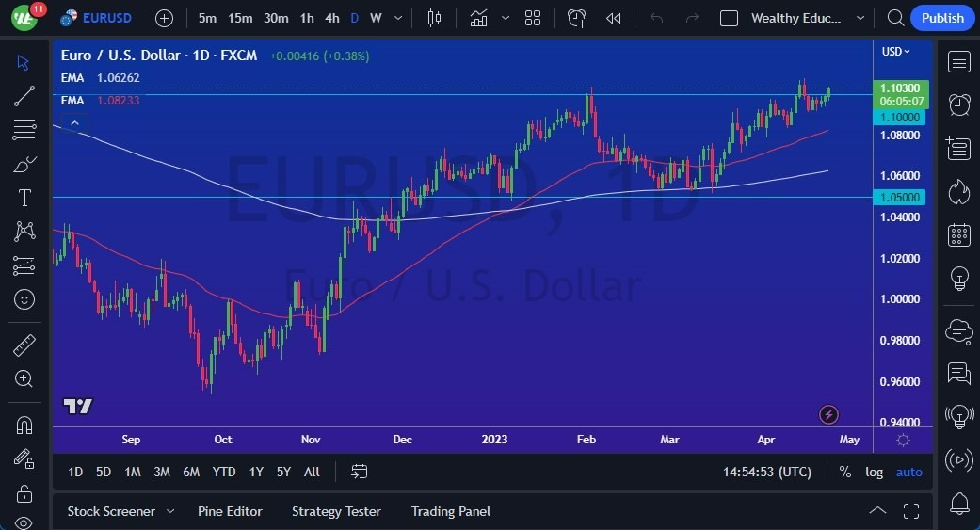This screenshot has width=980, height=530.
Task: Open the data window panel
Action: click(x=958, y=148)
